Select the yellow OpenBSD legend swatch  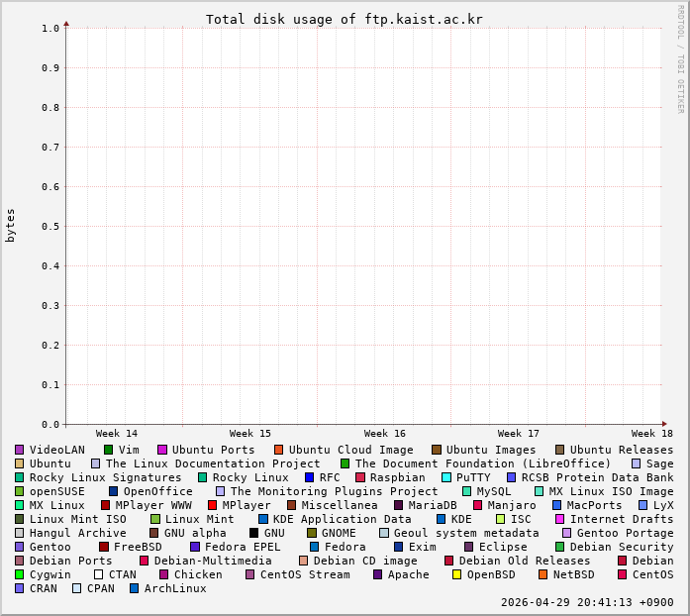[457, 574]
